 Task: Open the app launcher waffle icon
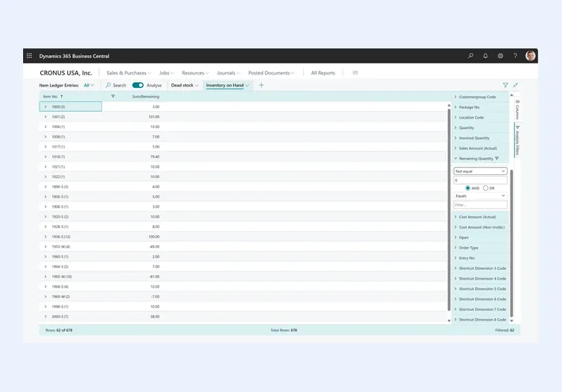click(29, 56)
